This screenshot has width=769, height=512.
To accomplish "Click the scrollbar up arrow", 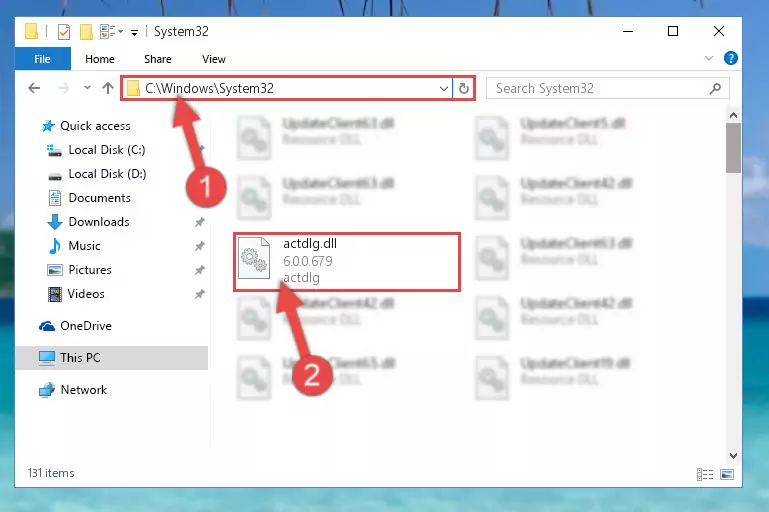I will coord(733,115).
